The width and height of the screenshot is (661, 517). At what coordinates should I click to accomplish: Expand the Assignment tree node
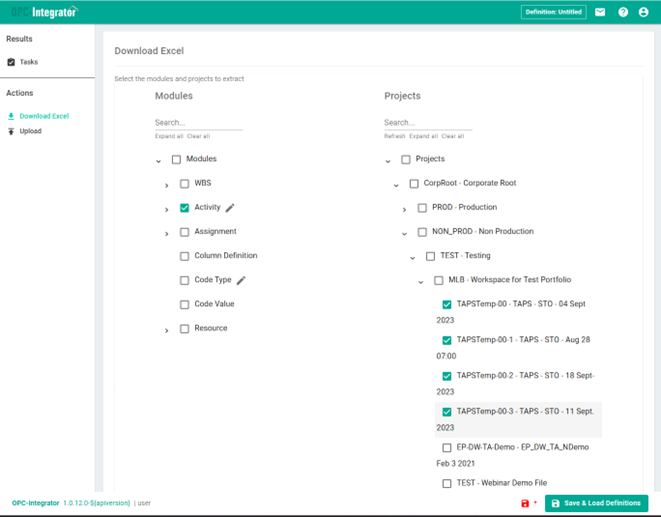point(167,234)
